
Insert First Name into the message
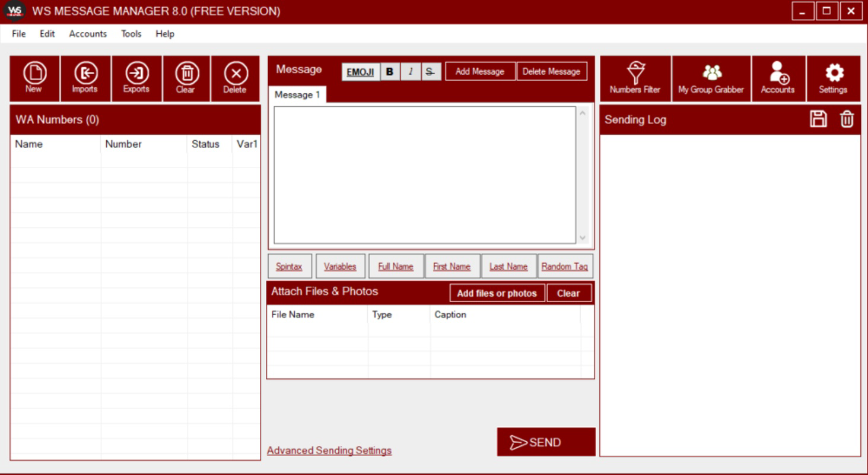[x=452, y=266]
